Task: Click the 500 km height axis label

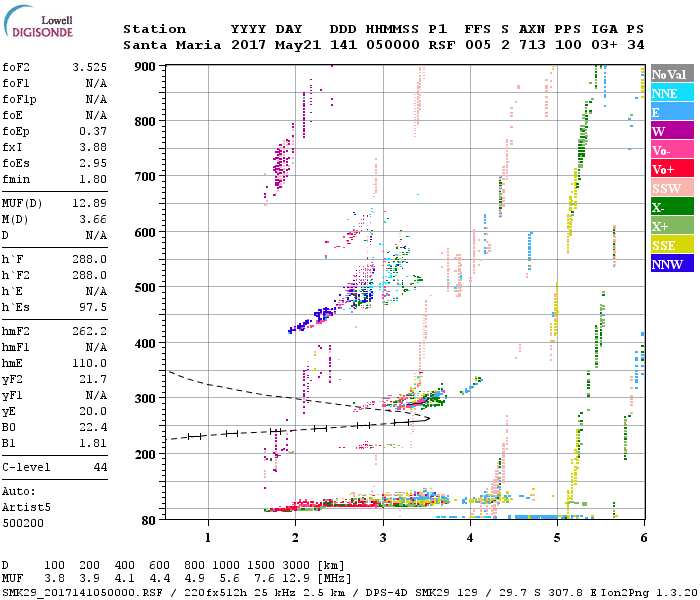Action: pos(145,288)
